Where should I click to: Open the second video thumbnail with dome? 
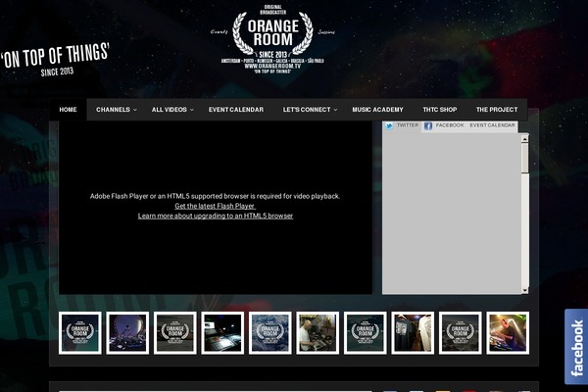(x=127, y=333)
